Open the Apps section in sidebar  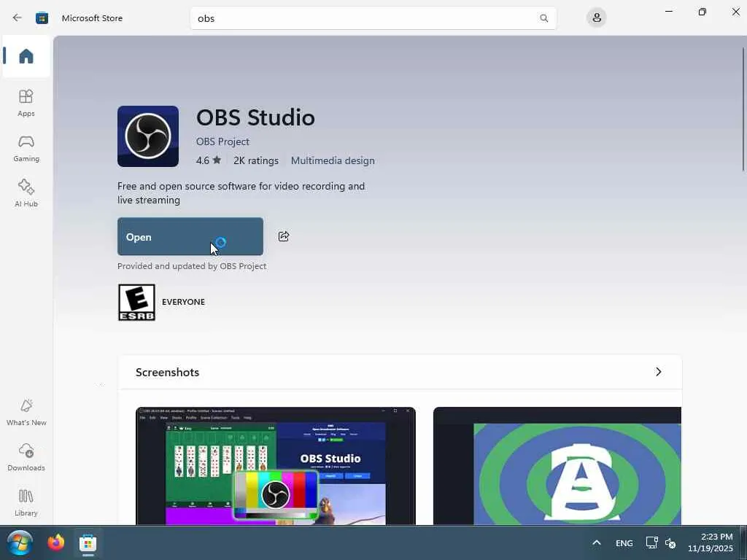[26, 103]
